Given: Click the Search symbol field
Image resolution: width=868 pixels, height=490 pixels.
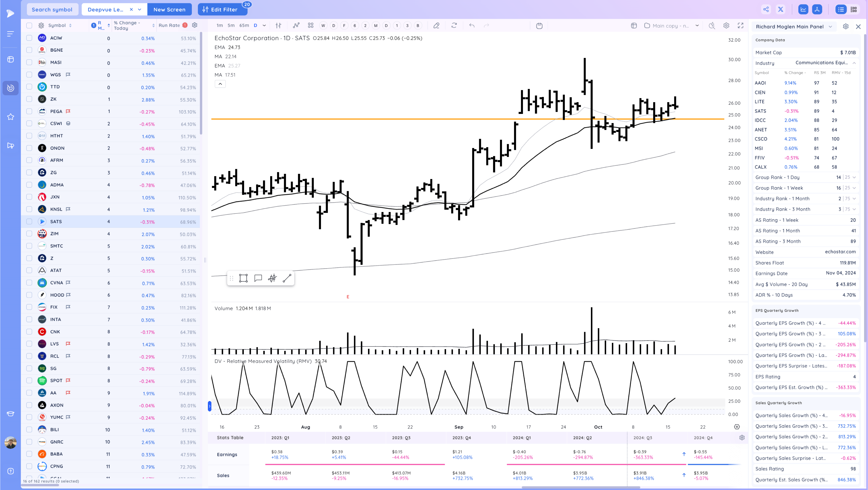Looking at the screenshot, I should click(52, 9).
